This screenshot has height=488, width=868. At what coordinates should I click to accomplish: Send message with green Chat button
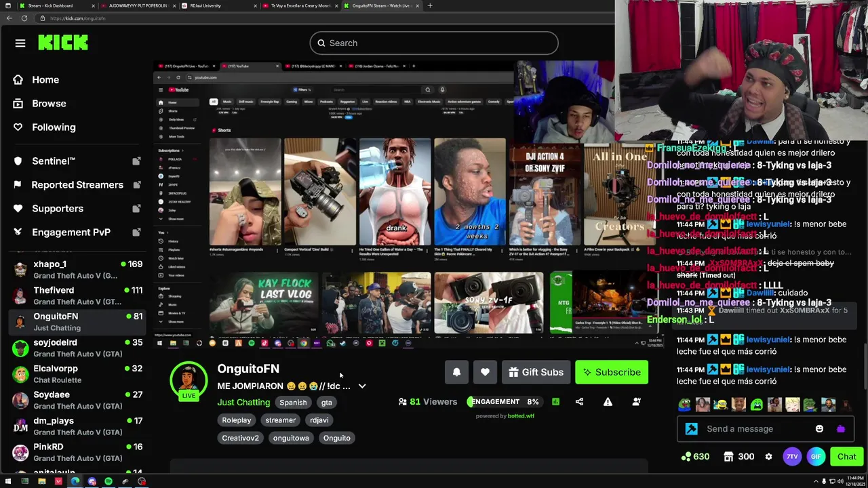(846, 457)
